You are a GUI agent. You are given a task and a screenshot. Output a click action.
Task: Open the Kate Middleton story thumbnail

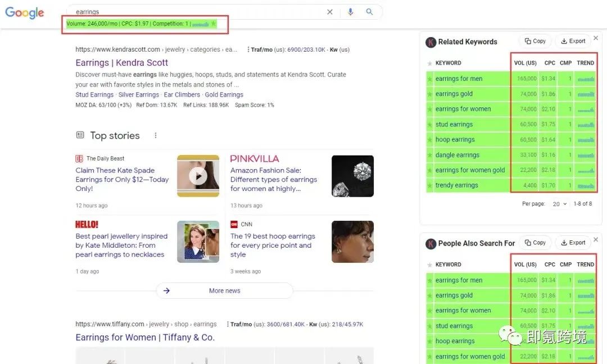coord(198,242)
